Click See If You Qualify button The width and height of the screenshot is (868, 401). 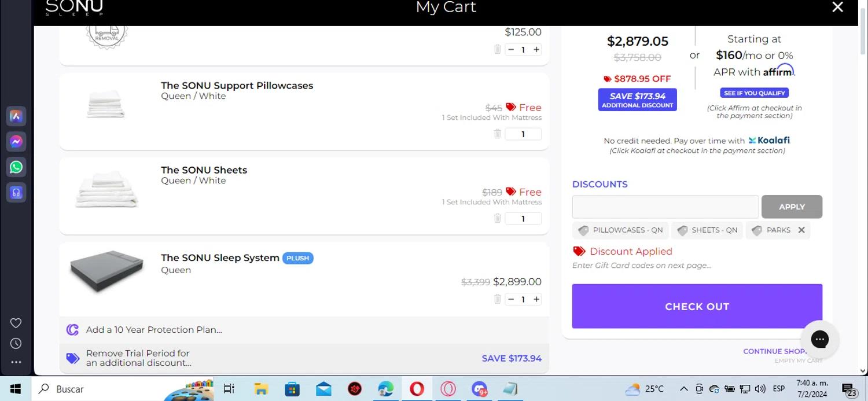click(754, 93)
